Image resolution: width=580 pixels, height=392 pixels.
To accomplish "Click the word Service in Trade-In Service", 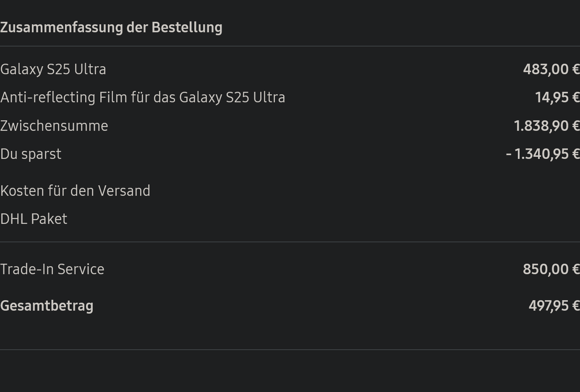I will 81,269.
